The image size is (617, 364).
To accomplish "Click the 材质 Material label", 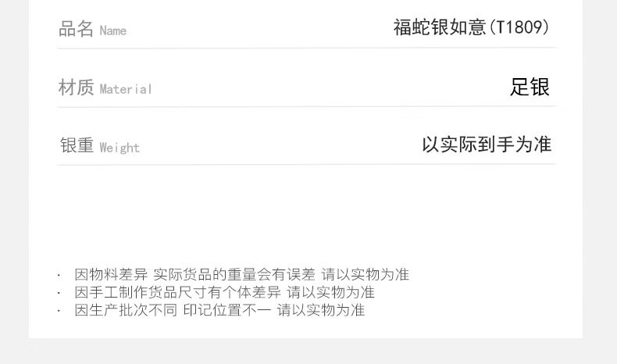I will click(105, 87).
